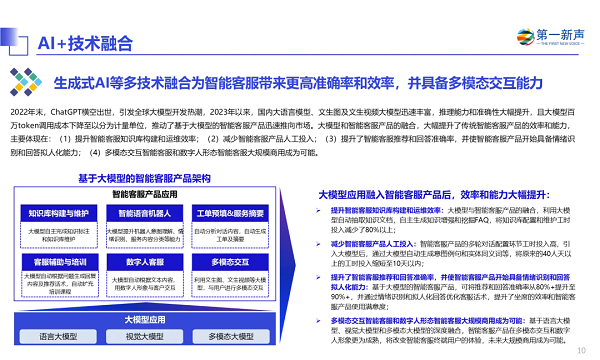Click the description text under 知识库构建与维护
600x360 pixels.
tap(59, 235)
